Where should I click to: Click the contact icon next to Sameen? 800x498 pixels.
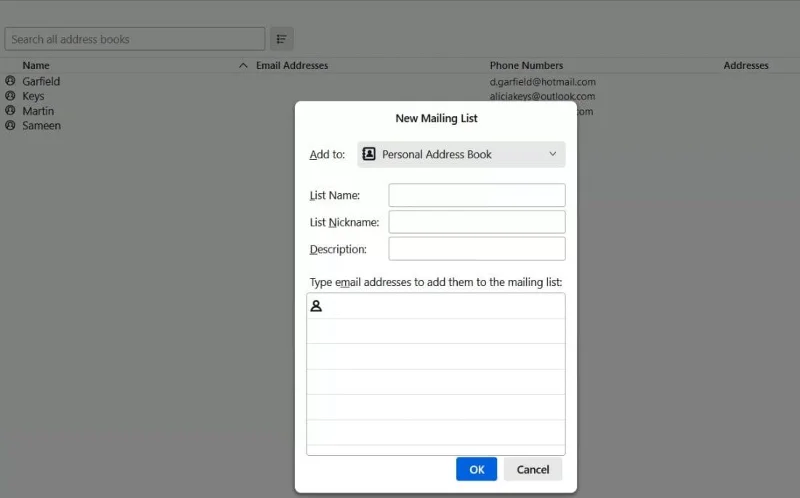click(x=10, y=126)
